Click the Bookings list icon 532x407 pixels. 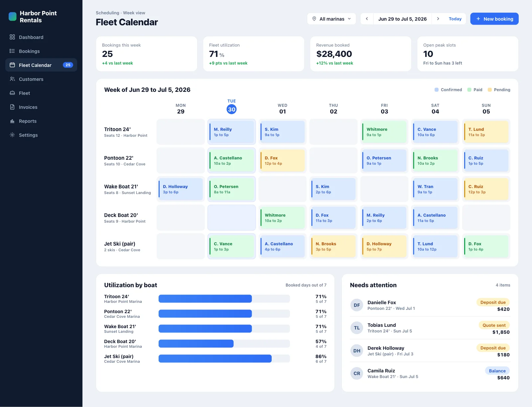12,51
